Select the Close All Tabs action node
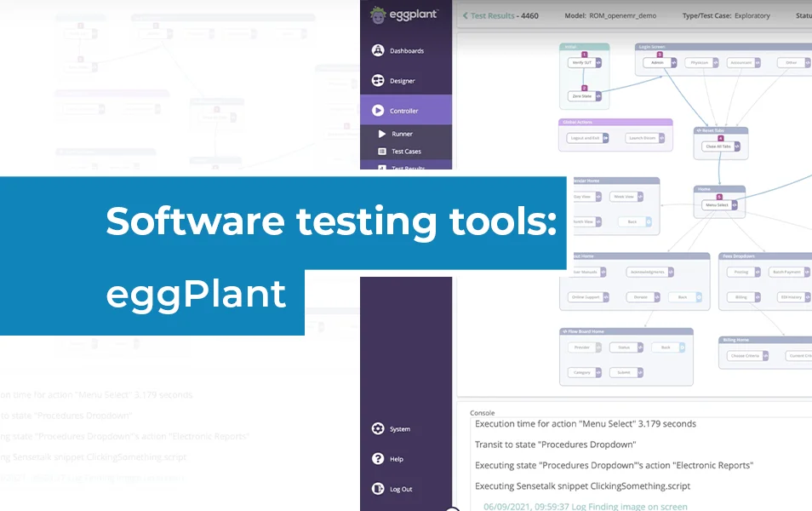The image size is (812, 511). click(x=718, y=146)
